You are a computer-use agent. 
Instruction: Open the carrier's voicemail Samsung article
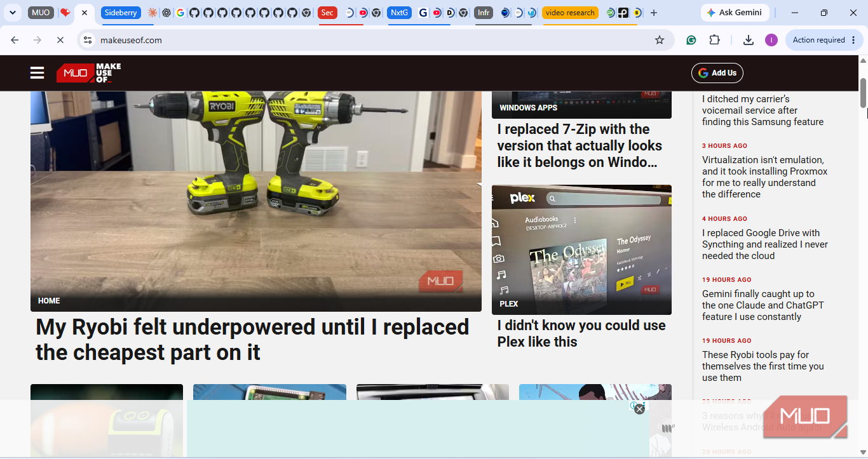pos(763,110)
